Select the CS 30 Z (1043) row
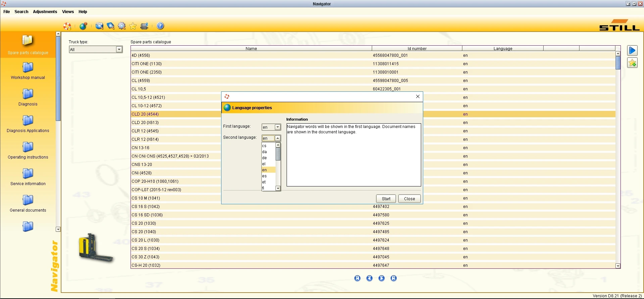Image resolution: width=644 pixels, height=299 pixels. 373,257
